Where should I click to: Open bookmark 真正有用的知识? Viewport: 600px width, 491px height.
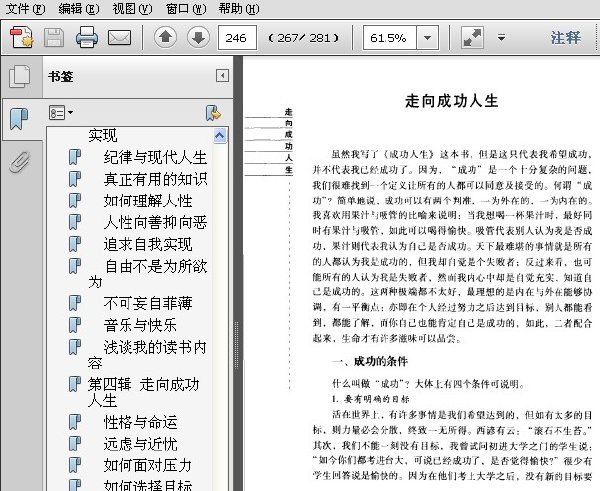click(155, 179)
